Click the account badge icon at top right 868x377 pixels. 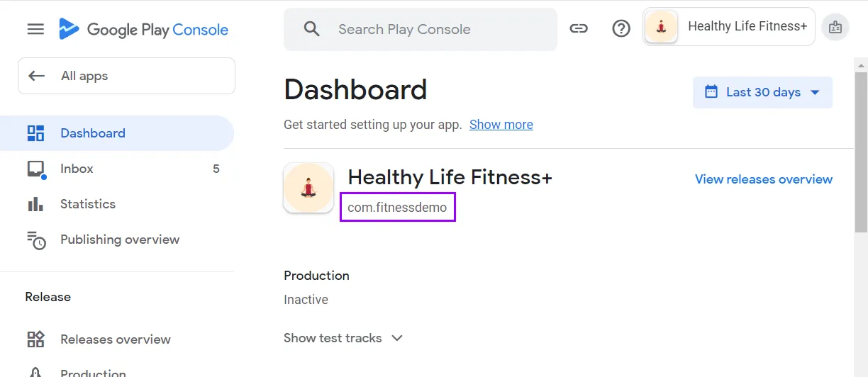(x=835, y=28)
